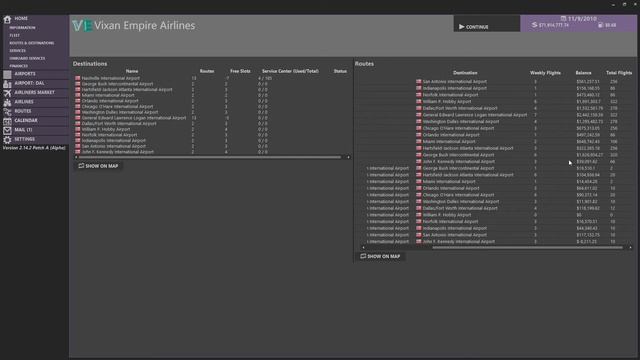
Task: Sort Routes by Balance column header
Action: coord(583,73)
